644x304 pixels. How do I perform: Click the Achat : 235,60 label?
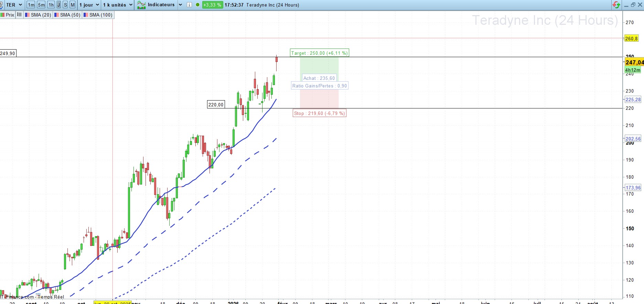319,78
